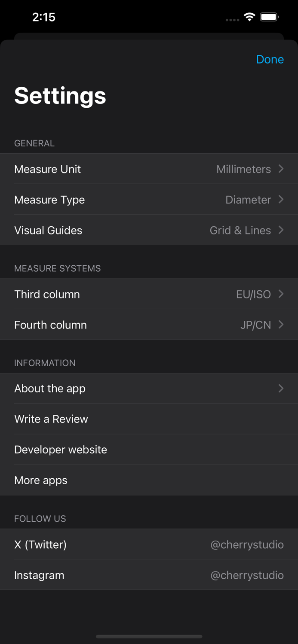The height and width of the screenshot is (644, 298).
Task: Tap the EU/ISO value label
Action: coord(253,294)
